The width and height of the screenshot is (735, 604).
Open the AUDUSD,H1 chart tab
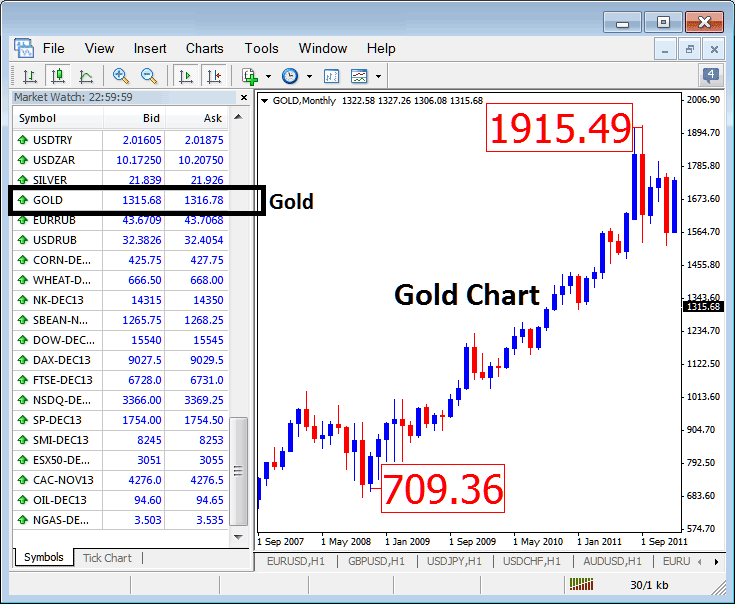point(612,561)
